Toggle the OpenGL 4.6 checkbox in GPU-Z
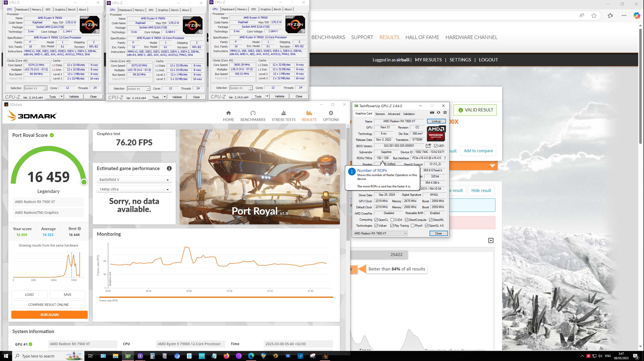 pos(427,226)
